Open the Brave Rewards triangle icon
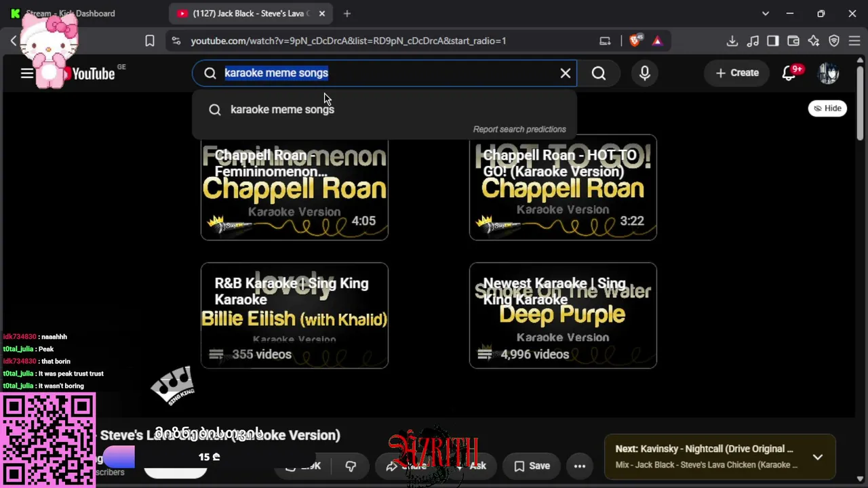The height and width of the screenshot is (488, 868). click(x=657, y=41)
